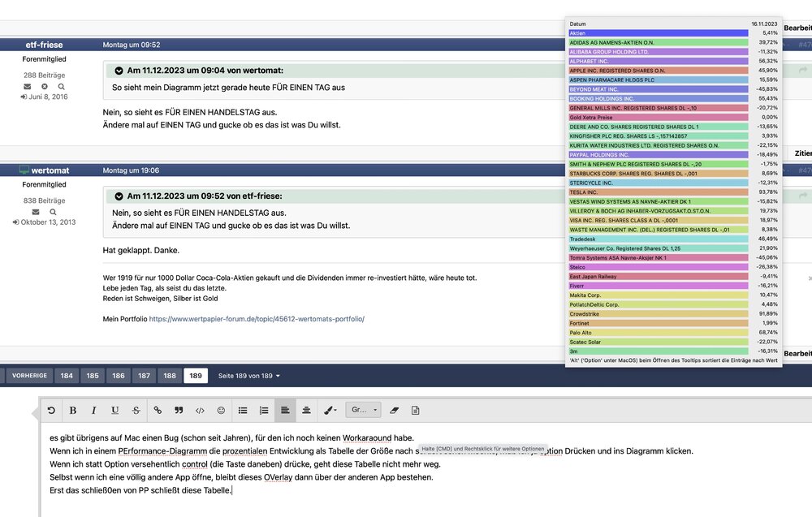Click the blue 'Aktien' bar in tooltip

tap(659, 33)
